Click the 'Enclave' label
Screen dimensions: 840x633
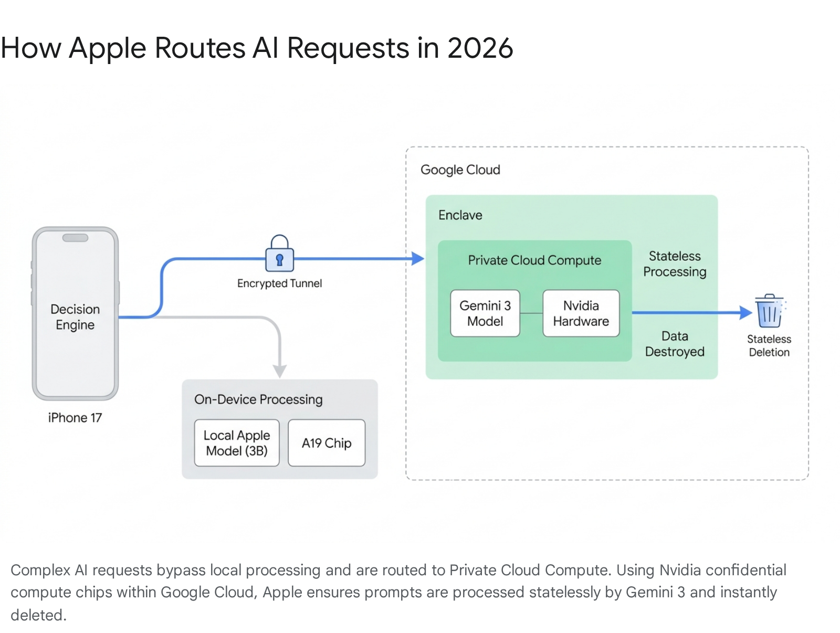pos(460,215)
